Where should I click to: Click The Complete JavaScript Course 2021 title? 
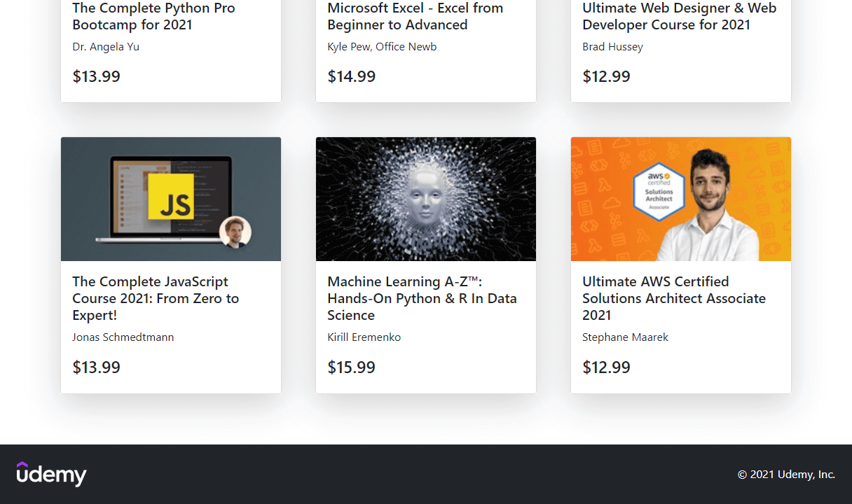[x=156, y=298]
